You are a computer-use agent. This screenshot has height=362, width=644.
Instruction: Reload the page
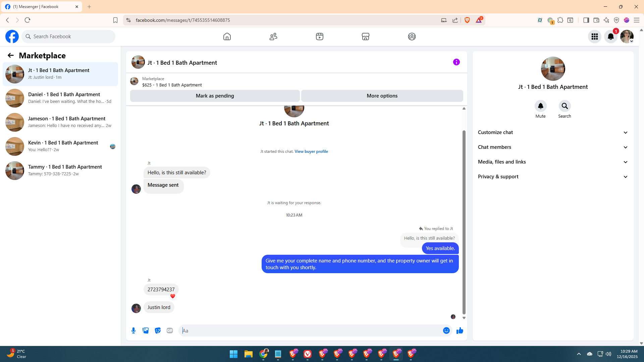pyautogui.click(x=28, y=20)
